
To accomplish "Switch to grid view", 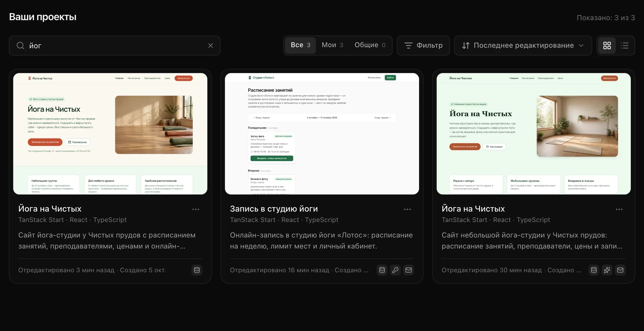I will 607,46.
